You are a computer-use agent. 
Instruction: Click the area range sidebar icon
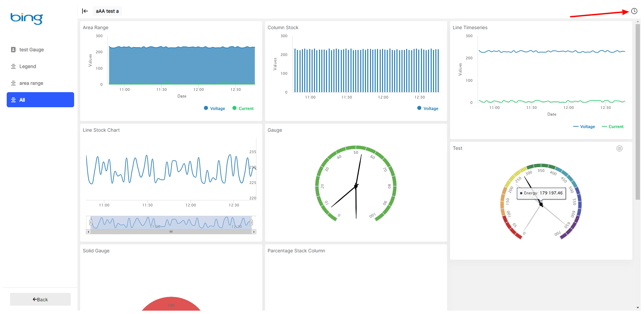[x=13, y=83]
